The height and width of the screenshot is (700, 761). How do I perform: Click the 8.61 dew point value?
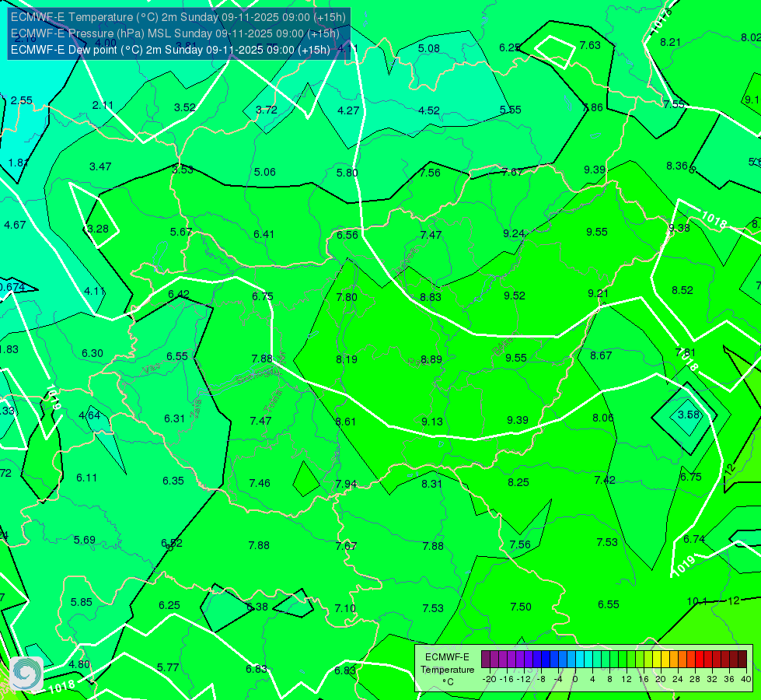[x=346, y=422]
